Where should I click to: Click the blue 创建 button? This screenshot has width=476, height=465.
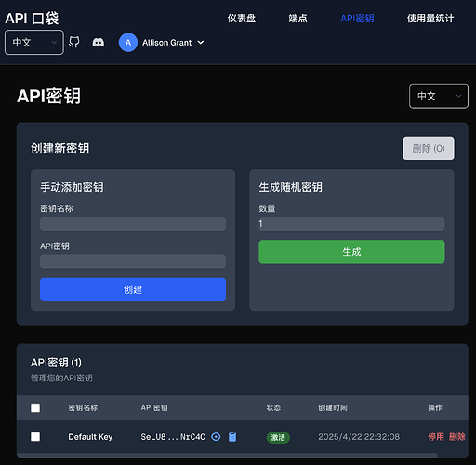(x=133, y=289)
